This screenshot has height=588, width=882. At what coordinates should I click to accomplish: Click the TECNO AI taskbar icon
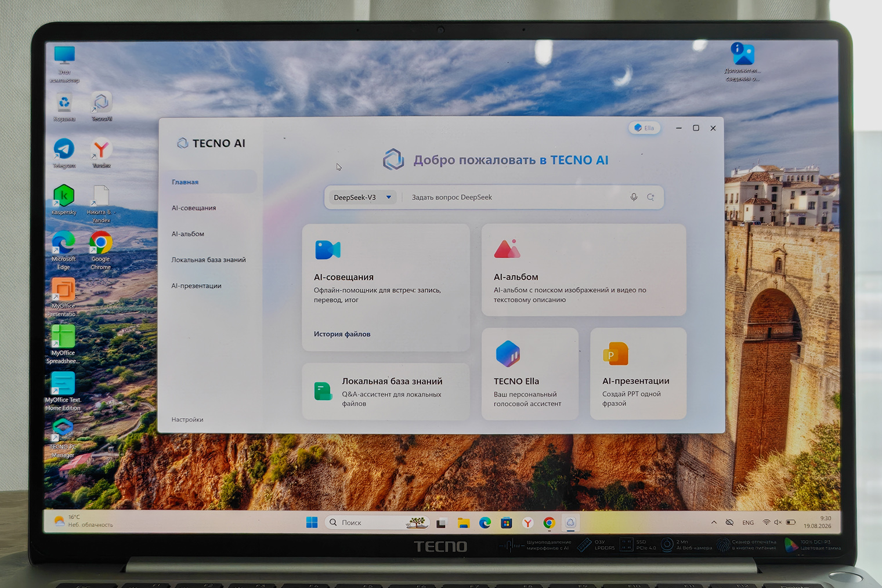pyautogui.click(x=570, y=523)
